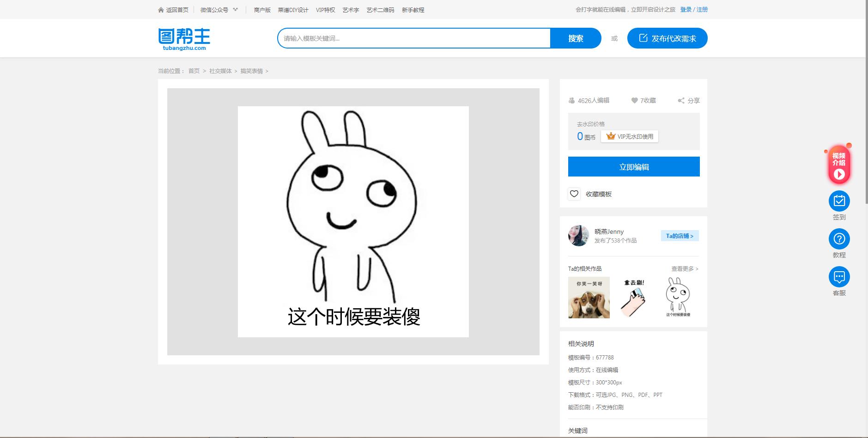Click the template keyword search input field
Viewport: 868px width, 438px height.
[x=411, y=38]
